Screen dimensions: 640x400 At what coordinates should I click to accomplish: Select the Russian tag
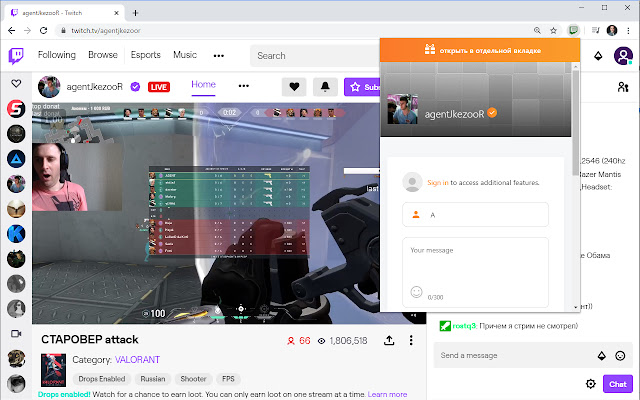pos(153,379)
